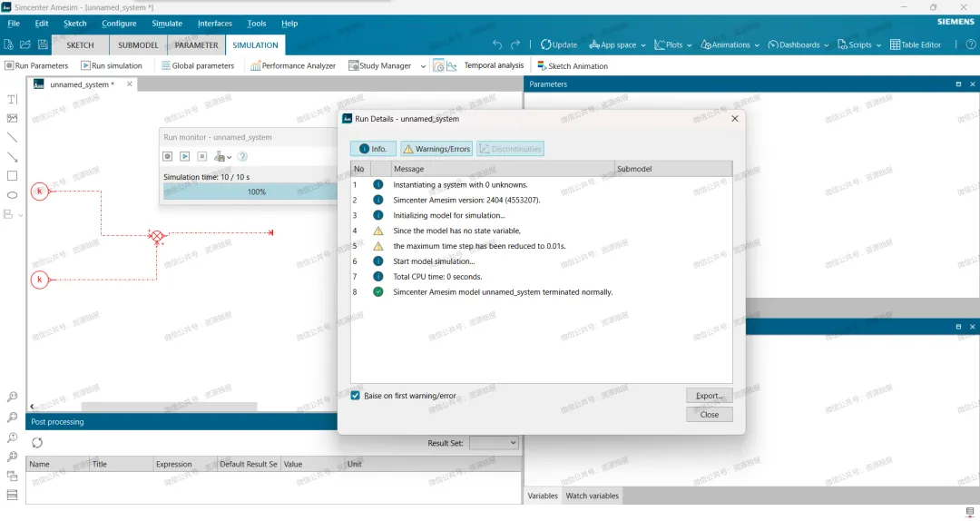The height and width of the screenshot is (521, 980).
Task: Click the horizontal scrollbar under the sketch
Action: pyautogui.click(x=170, y=407)
